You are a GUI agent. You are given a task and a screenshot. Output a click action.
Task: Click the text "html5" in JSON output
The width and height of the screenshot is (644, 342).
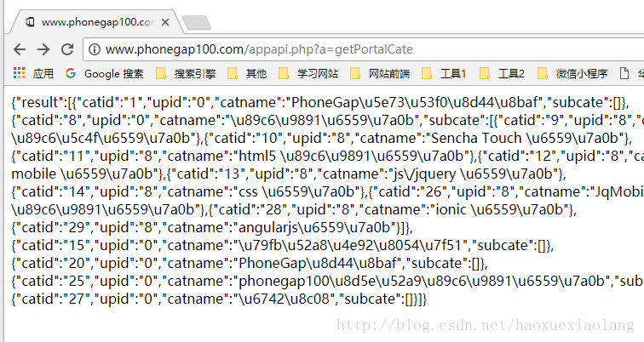tap(257, 157)
